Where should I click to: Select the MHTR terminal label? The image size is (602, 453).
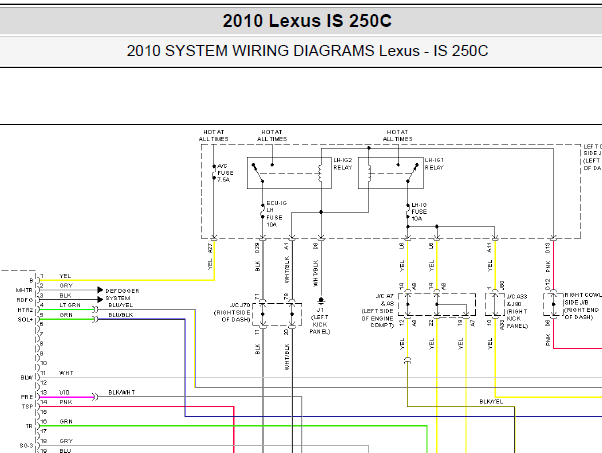[x=24, y=290]
